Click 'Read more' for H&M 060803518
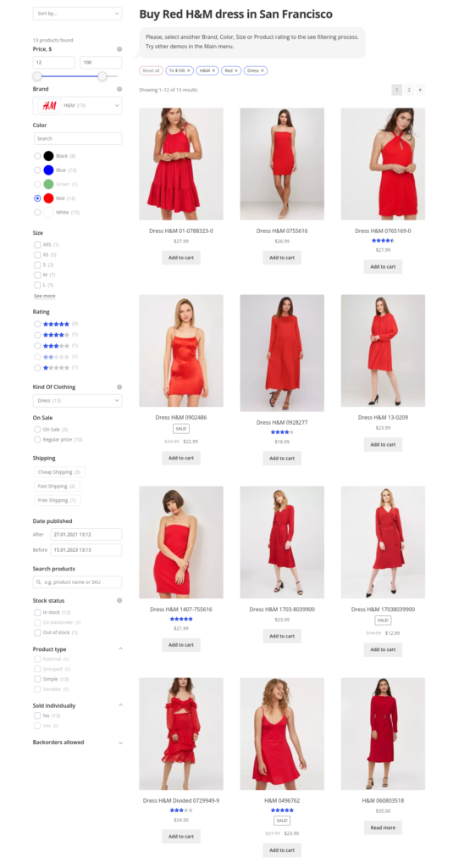The image size is (453, 868). click(383, 827)
